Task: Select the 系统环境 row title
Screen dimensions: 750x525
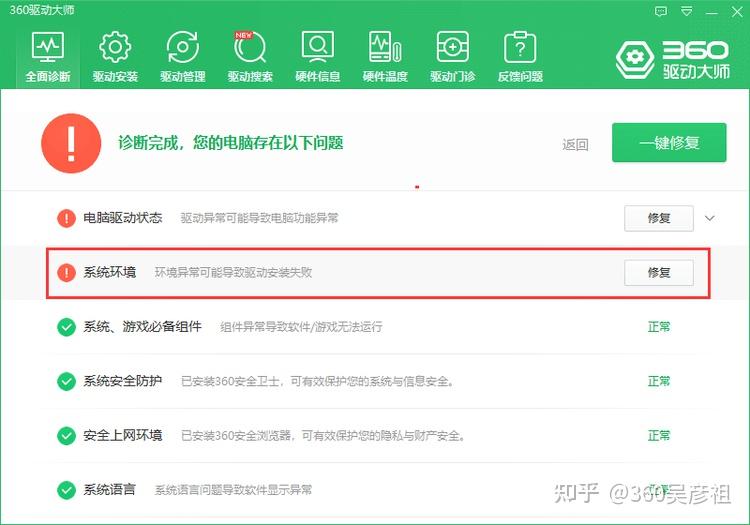Action: coord(110,272)
